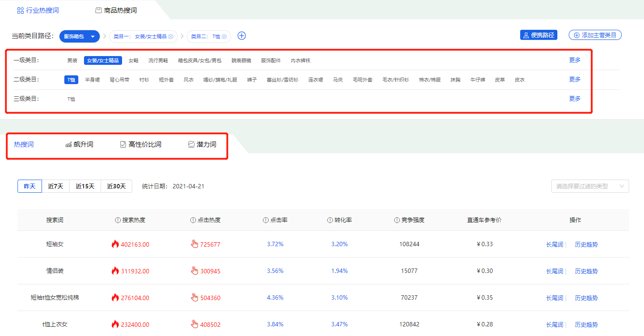
Task: Open the 请选择要过滤的类型 filter dropdown
Action: [590, 186]
